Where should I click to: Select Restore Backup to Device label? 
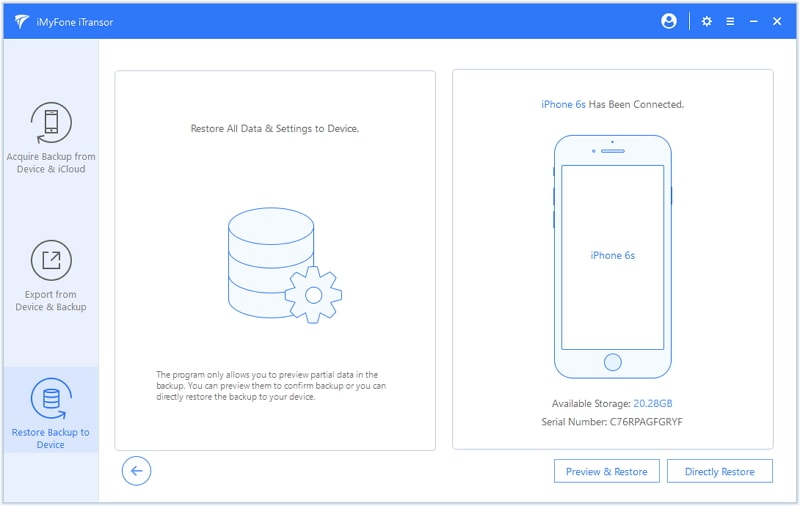[x=51, y=438]
